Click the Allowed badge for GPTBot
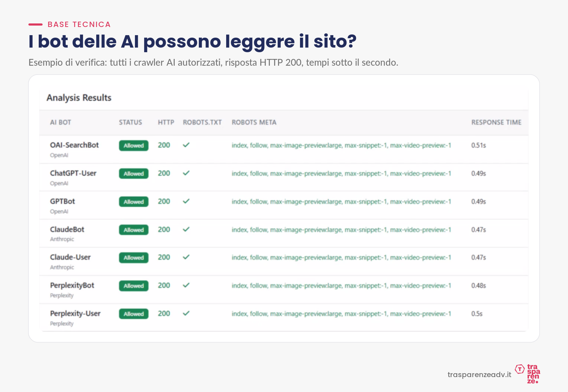568x392 pixels. pos(133,202)
